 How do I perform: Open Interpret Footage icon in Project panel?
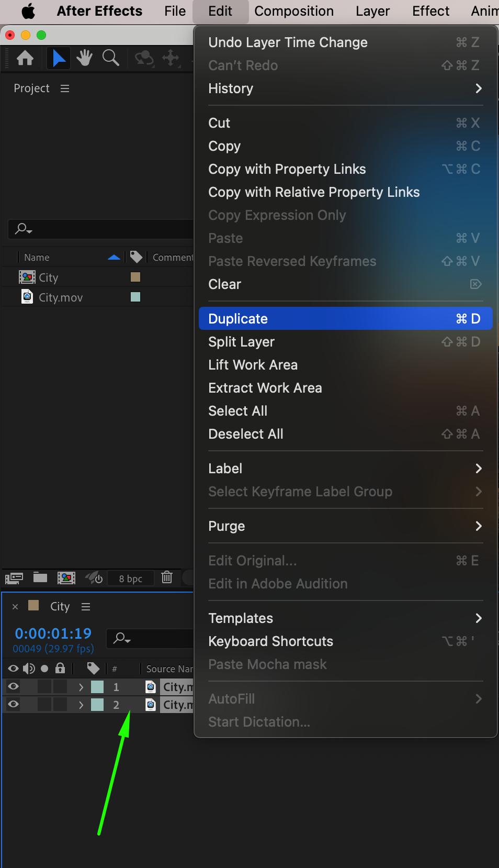click(x=14, y=578)
